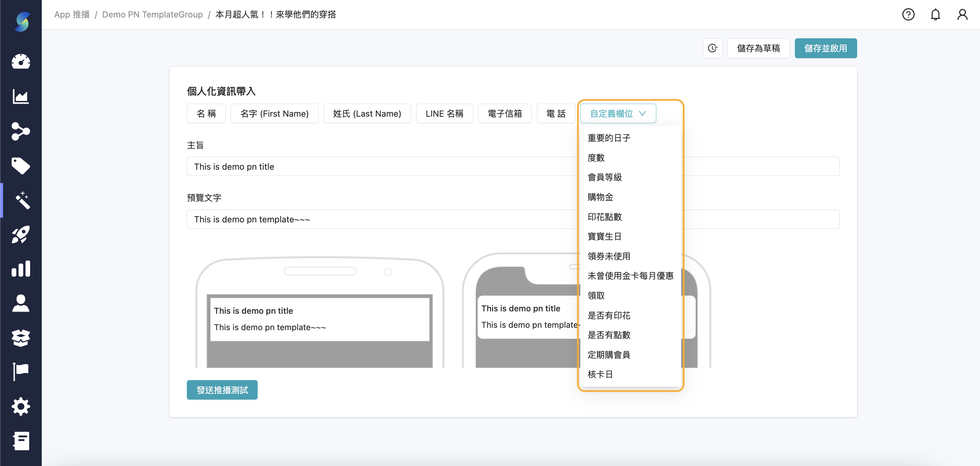The height and width of the screenshot is (466, 980).
Task: Open Demo PN TemplateGroup breadcrumb
Action: pos(153,14)
